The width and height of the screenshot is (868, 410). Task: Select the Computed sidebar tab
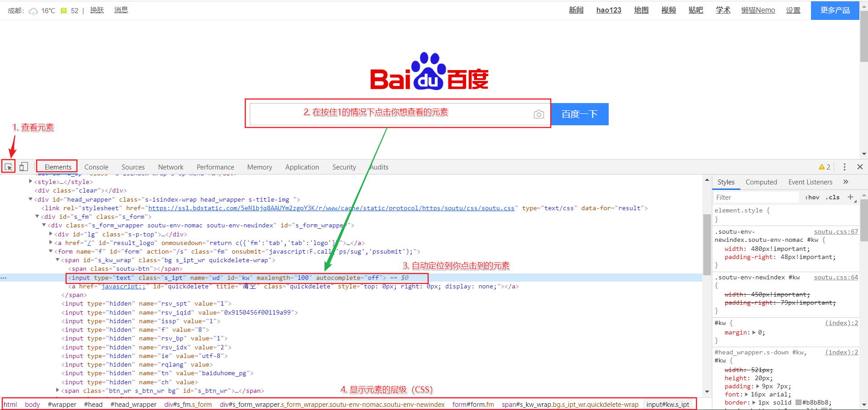(x=761, y=182)
